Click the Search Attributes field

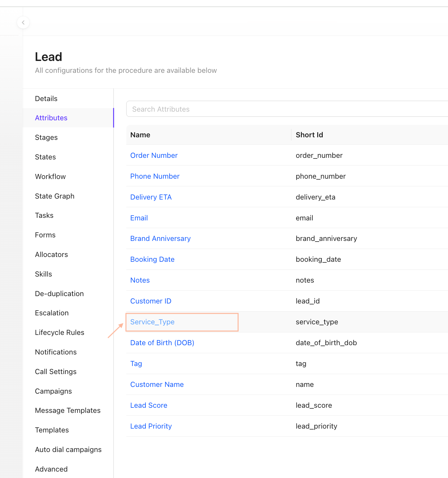287,109
